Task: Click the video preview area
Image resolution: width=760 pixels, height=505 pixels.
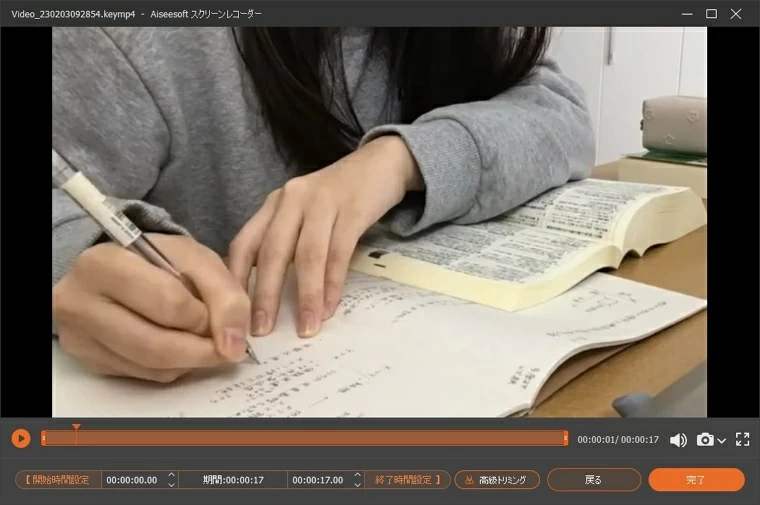Action: coord(379,222)
